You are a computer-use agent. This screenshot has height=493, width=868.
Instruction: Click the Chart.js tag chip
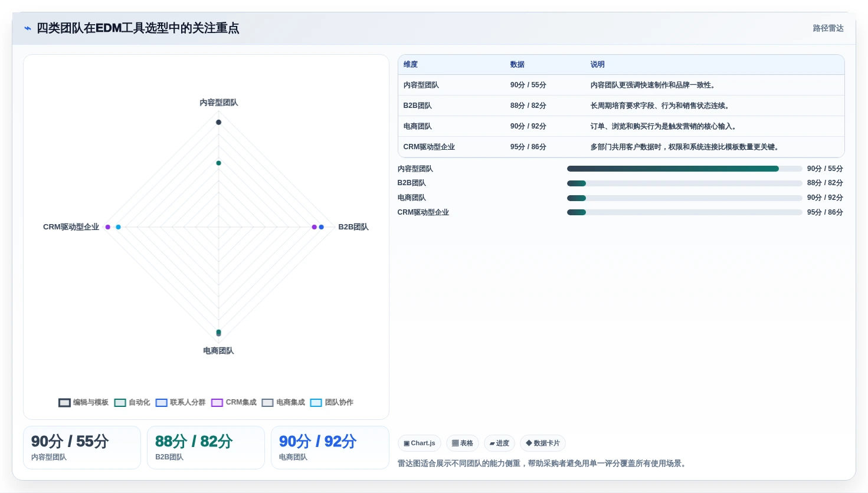click(420, 443)
